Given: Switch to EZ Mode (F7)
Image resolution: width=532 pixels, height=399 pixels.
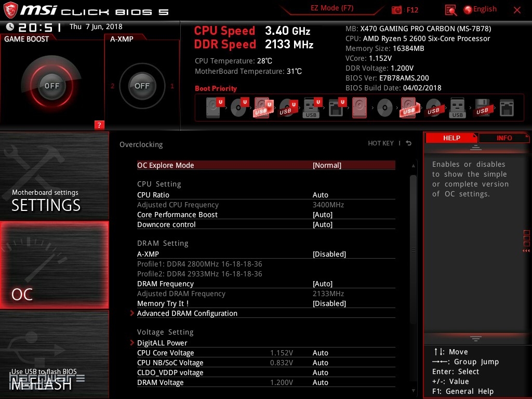Looking at the screenshot, I should point(332,9).
